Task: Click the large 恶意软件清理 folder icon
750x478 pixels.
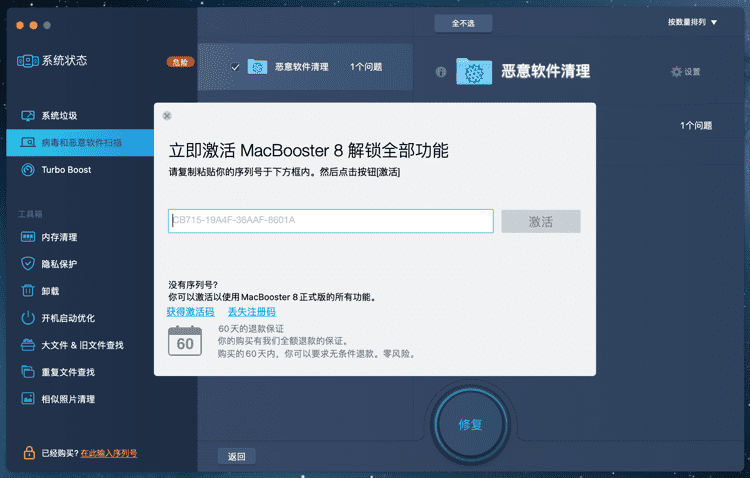Action: [474, 72]
